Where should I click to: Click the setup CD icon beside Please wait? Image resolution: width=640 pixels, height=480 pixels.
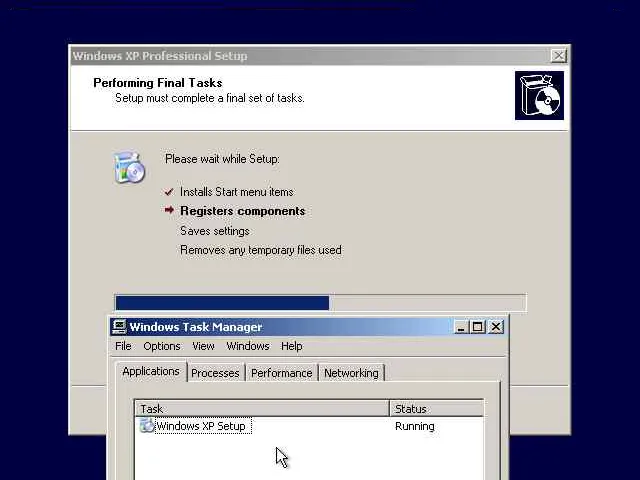129,167
